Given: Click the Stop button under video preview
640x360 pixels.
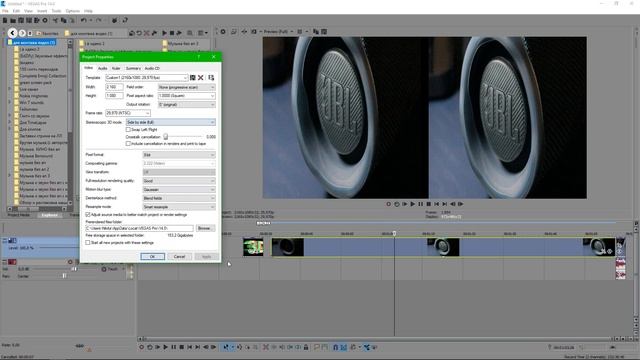Looking at the screenshot, I should coord(429,204).
